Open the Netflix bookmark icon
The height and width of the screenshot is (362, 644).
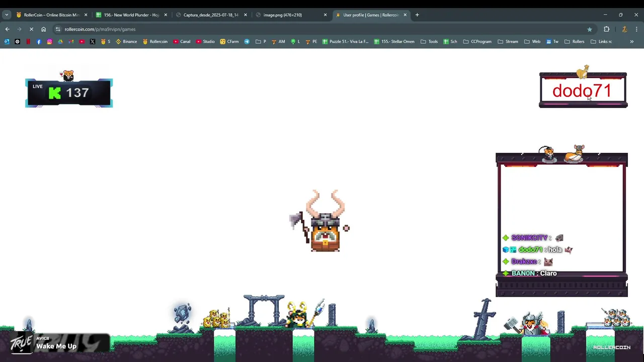[28, 42]
